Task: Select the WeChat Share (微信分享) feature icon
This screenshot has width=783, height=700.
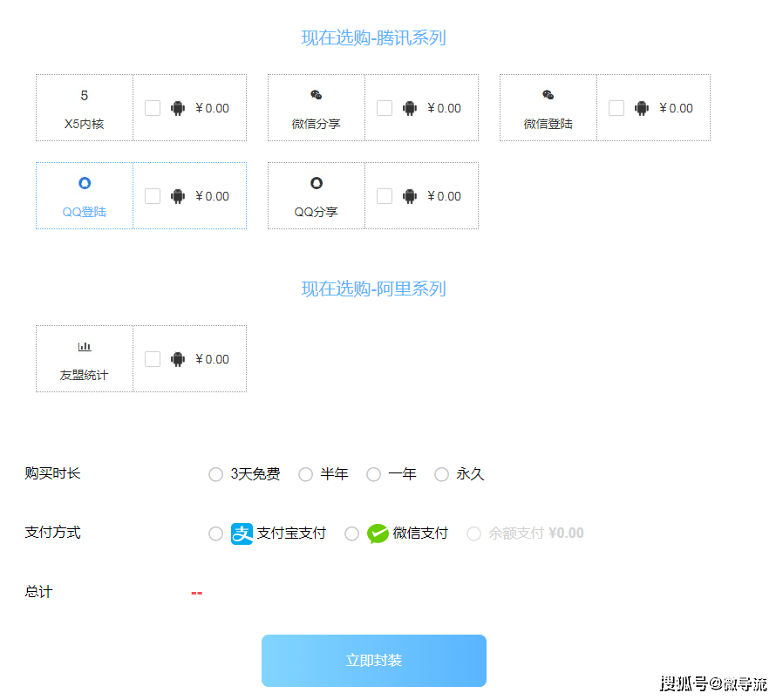Action: coord(315,97)
